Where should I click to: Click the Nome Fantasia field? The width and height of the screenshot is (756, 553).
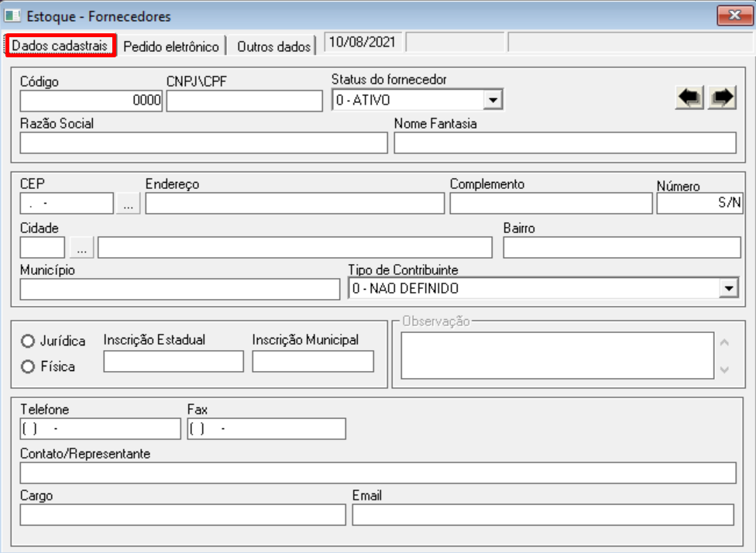click(565, 143)
